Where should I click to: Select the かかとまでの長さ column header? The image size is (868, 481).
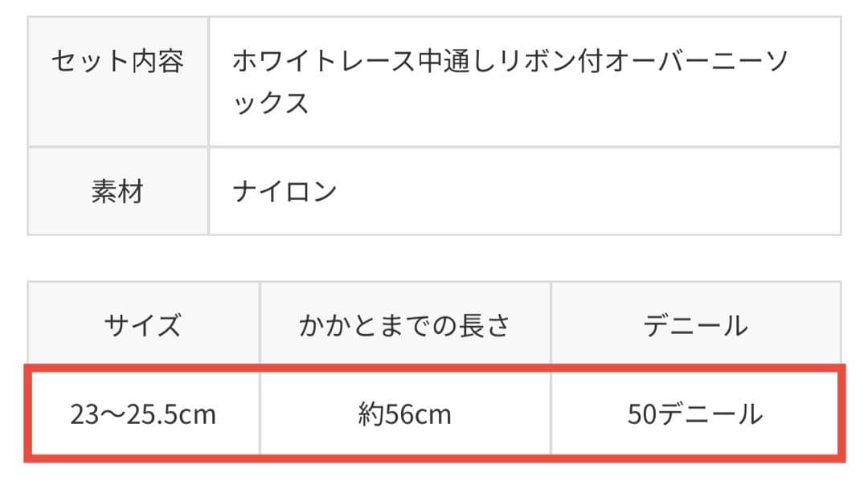404,325
